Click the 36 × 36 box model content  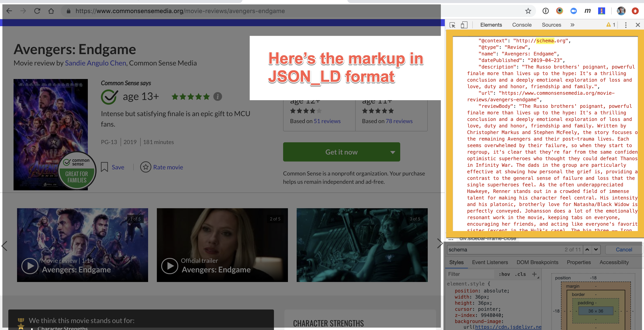[x=596, y=311]
